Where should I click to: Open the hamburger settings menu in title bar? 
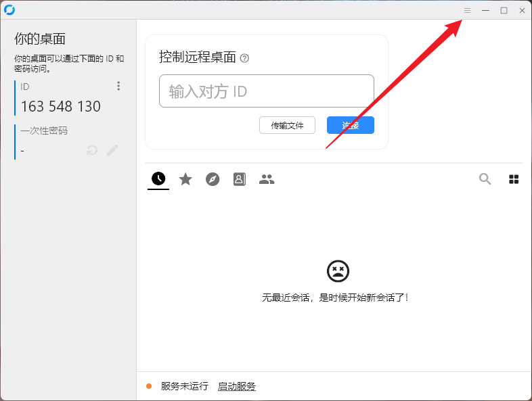point(467,10)
